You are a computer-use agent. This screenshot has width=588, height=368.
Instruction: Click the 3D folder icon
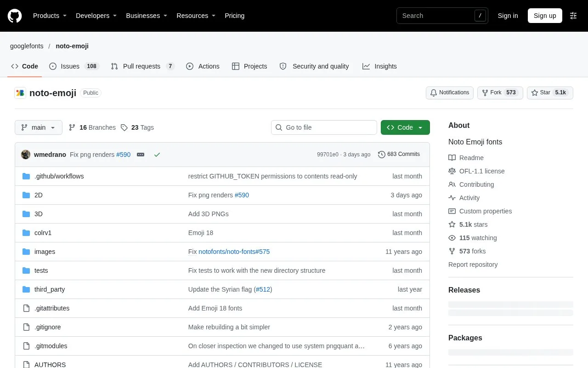click(26, 214)
